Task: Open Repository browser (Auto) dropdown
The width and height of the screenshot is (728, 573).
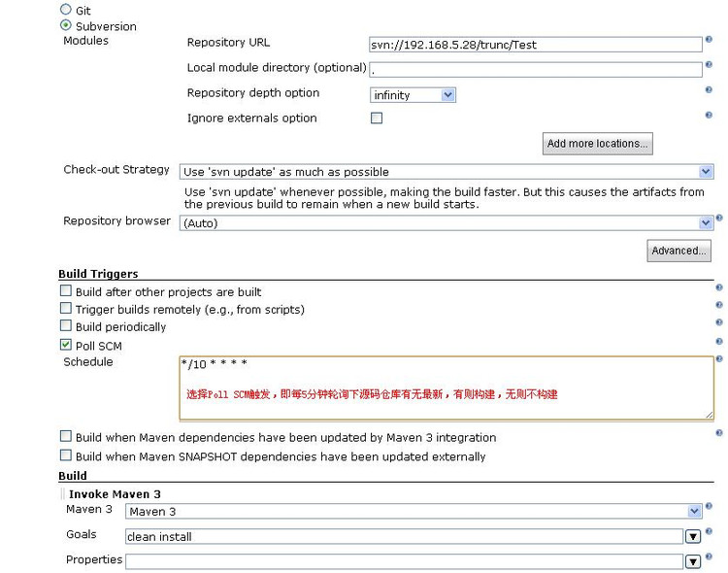Action: [x=447, y=223]
